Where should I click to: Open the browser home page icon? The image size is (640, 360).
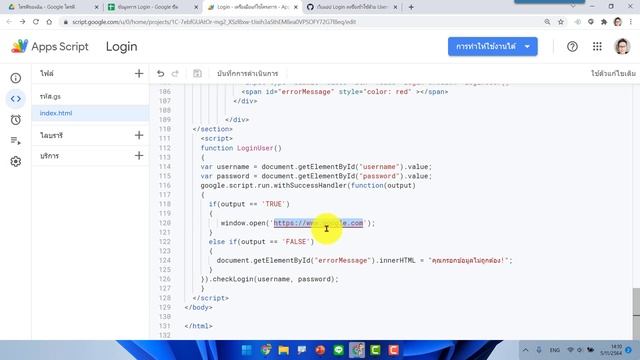click(x=49, y=22)
